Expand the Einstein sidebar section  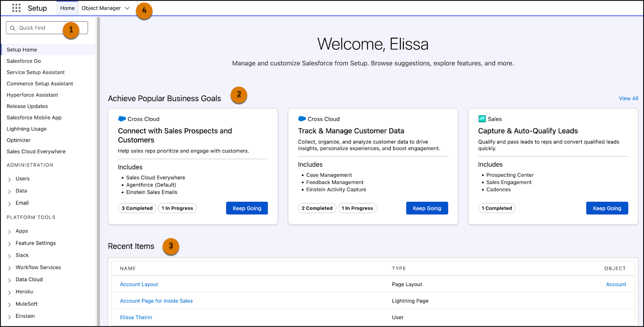click(x=9, y=317)
